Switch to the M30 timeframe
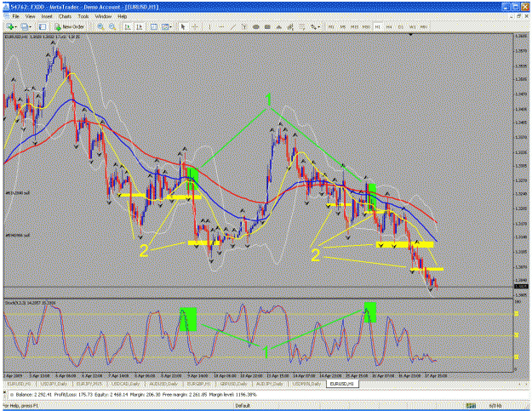Image resolution: width=532 pixels, height=411 pixels. click(x=366, y=26)
